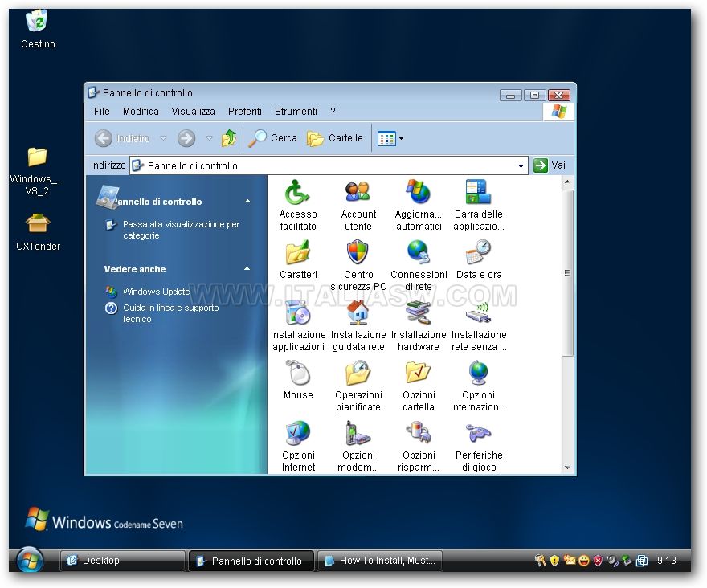Screen dimensions: 707x588
Task: Click the up one level folder icon
Action: [x=229, y=138]
